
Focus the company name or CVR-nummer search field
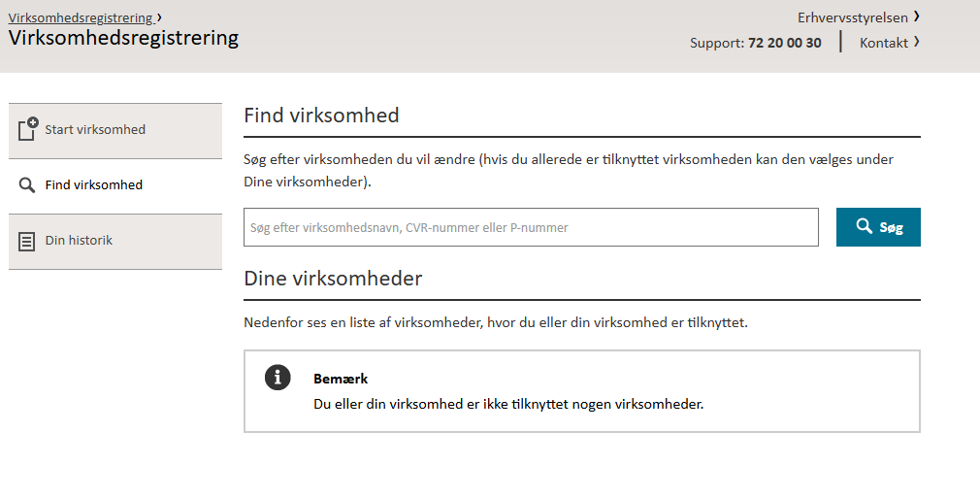tap(532, 227)
